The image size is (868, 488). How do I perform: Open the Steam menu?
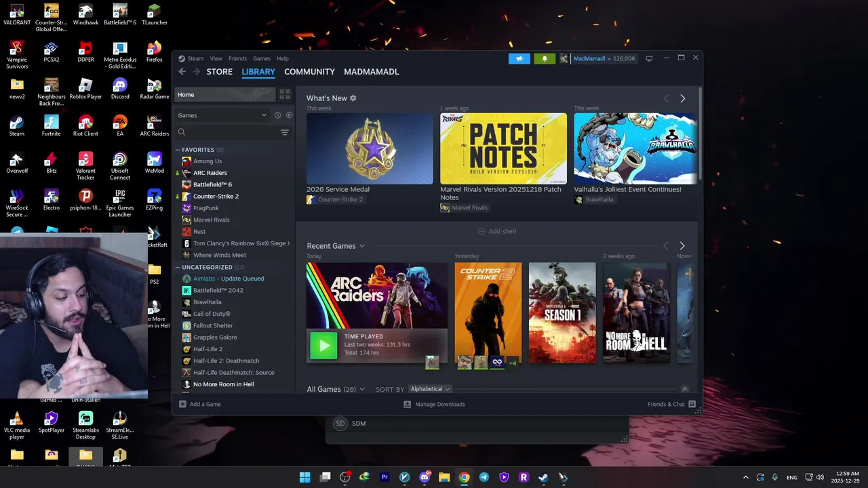195,58
